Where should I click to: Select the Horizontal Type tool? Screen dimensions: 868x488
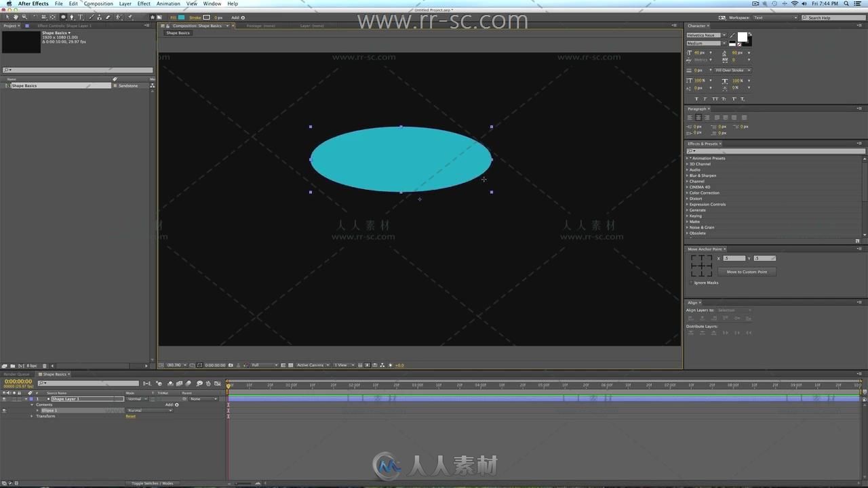pos(81,17)
